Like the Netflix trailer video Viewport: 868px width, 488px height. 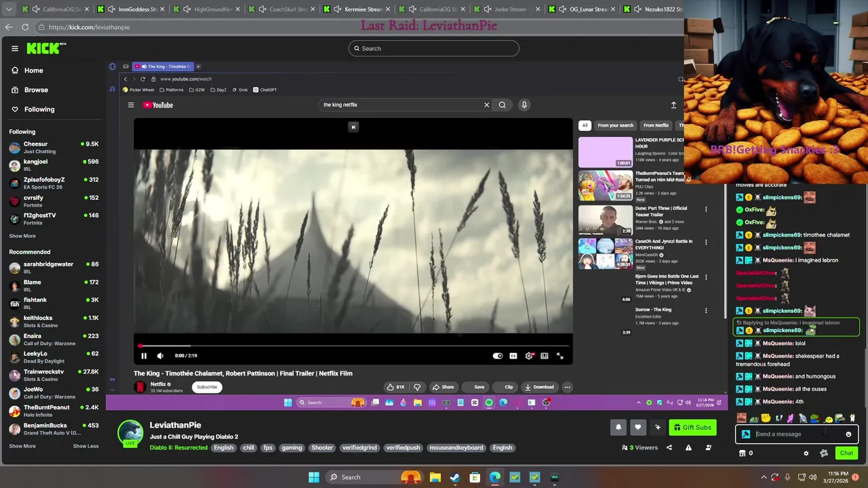pyautogui.click(x=395, y=387)
